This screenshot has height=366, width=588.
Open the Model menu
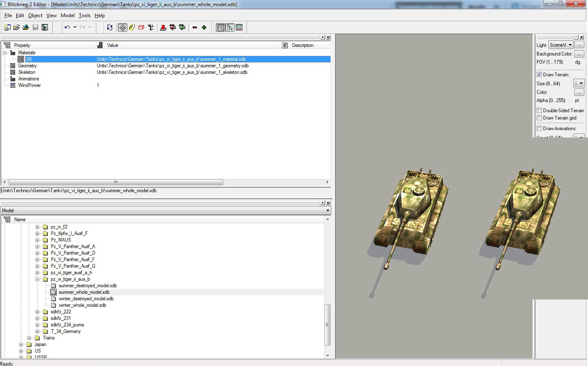point(68,16)
